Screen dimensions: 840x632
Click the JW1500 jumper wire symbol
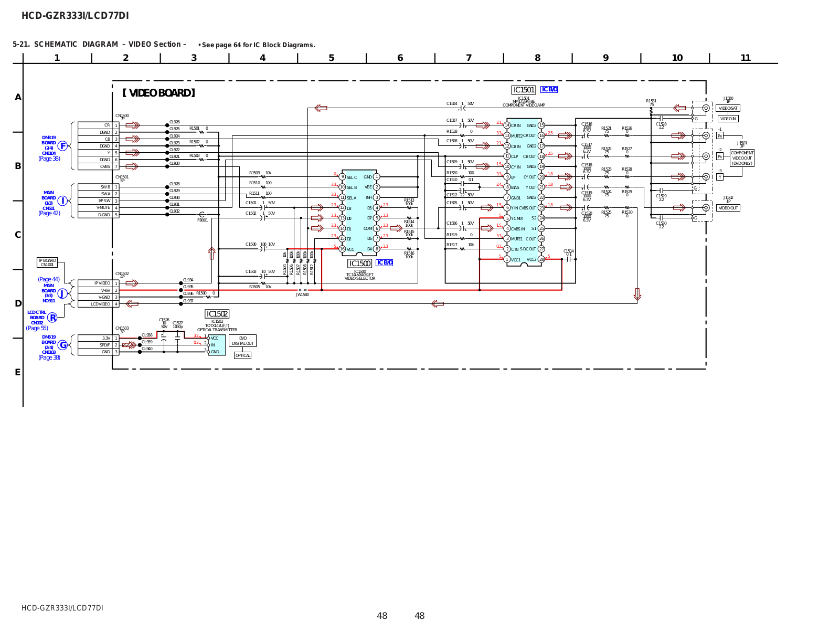tap(302, 290)
